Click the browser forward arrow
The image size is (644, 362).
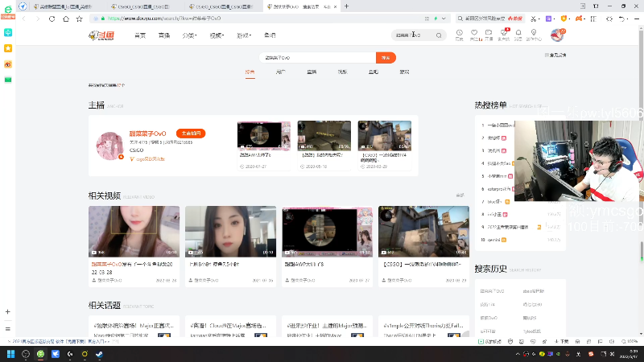[38, 19]
